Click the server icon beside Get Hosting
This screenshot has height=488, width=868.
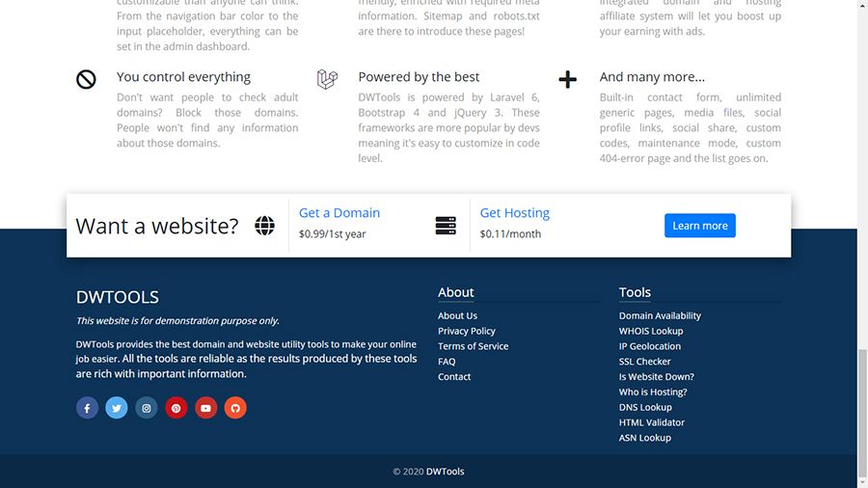coord(446,226)
